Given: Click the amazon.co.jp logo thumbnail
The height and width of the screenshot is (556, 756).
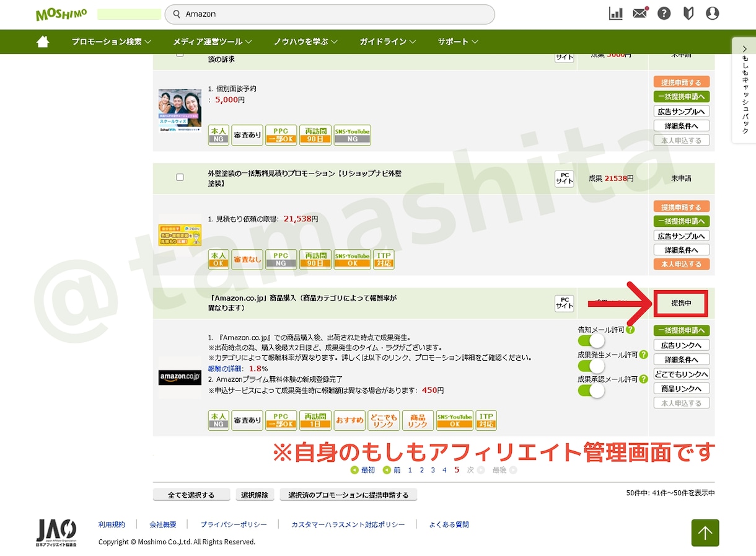Looking at the screenshot, I should pos(180,376).
